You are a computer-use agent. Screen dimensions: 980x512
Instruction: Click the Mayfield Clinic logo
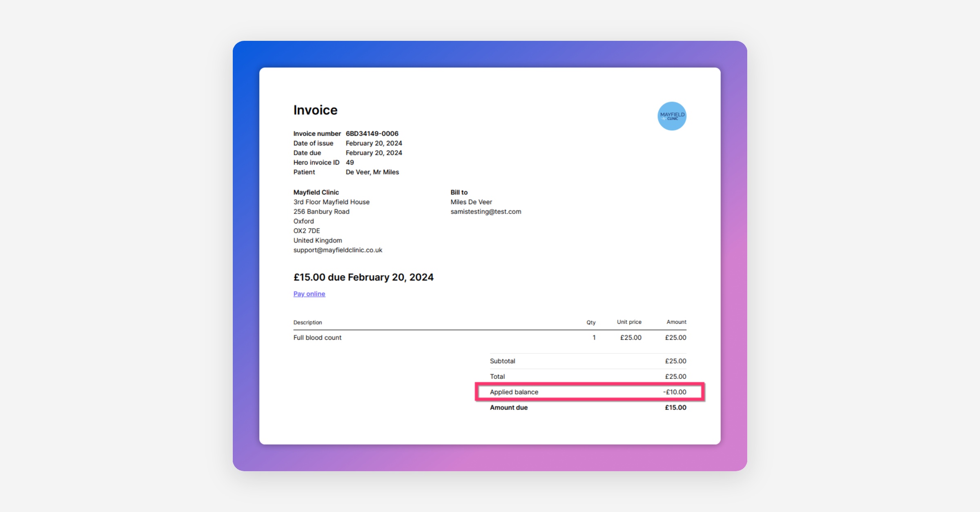672,116
